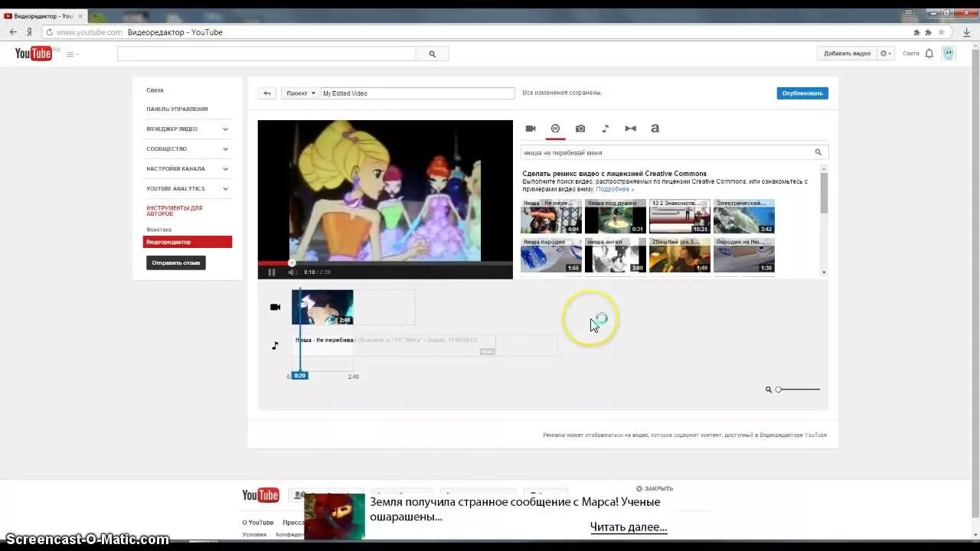Click the project title field My Edited Video
This screenshot has height=551, width=980.
417,93
